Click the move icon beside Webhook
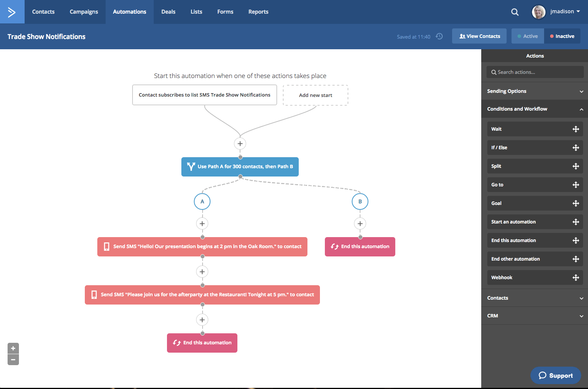Viewport: 588px width, 389px height. [x=576, y=278]
